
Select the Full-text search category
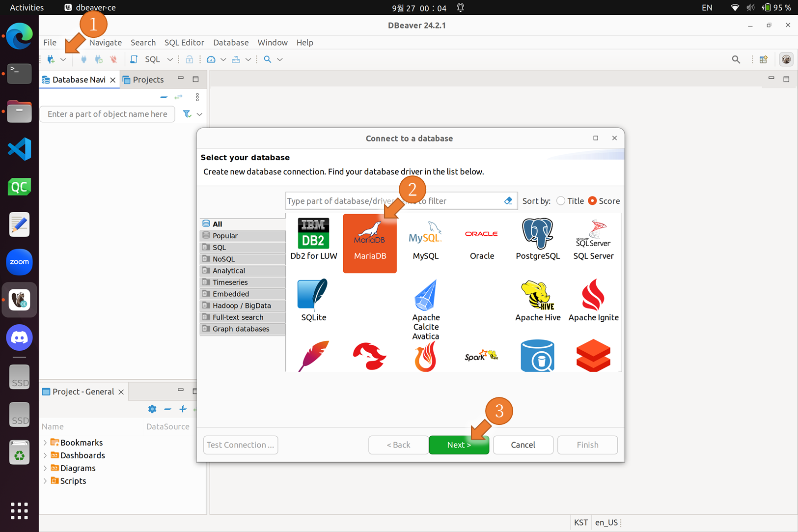[x=243, y=317]
